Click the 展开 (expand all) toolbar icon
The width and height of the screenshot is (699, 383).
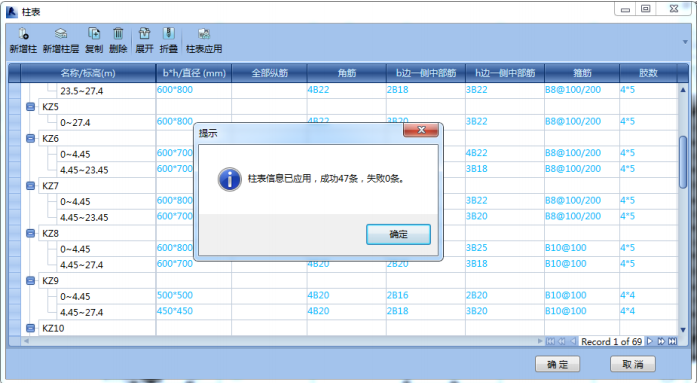coord(144,34)
